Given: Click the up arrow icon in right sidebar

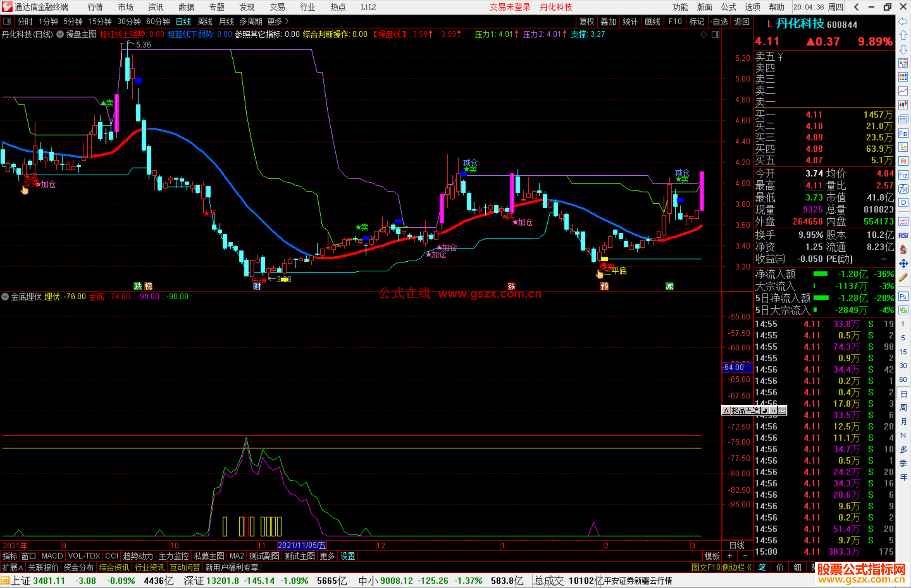Looking at the screenshot, I should (903, 35).
